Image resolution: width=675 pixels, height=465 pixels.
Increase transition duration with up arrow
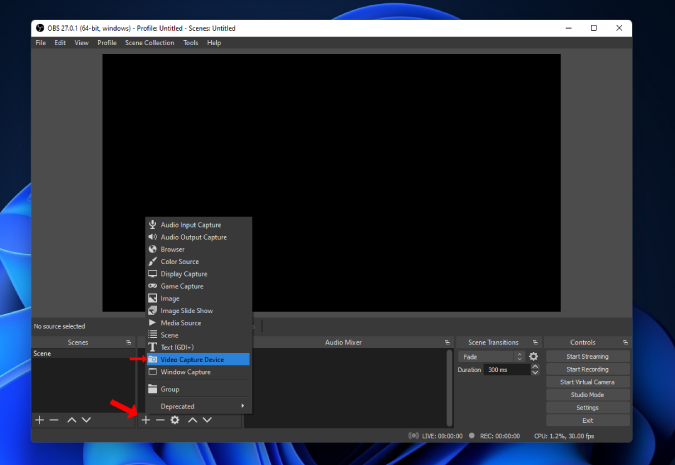(535, 366)
